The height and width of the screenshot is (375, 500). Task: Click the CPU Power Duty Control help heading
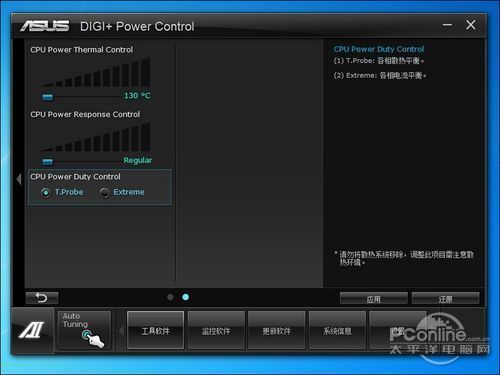click(379, 49)
